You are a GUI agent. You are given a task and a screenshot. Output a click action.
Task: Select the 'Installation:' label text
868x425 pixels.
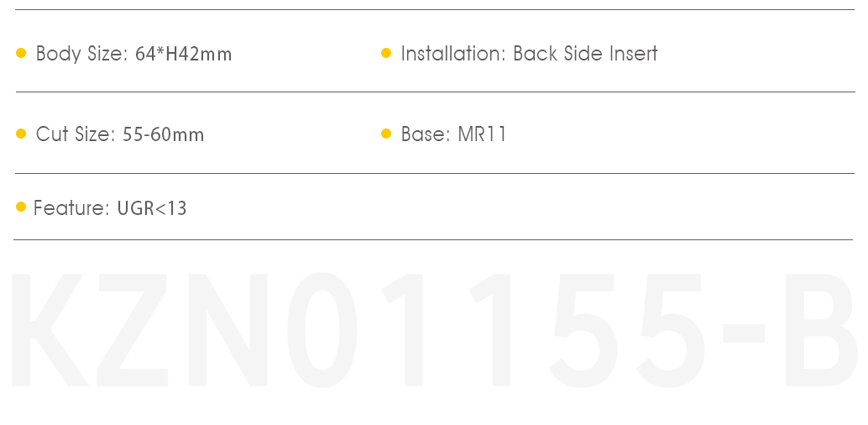coord(454,54)
